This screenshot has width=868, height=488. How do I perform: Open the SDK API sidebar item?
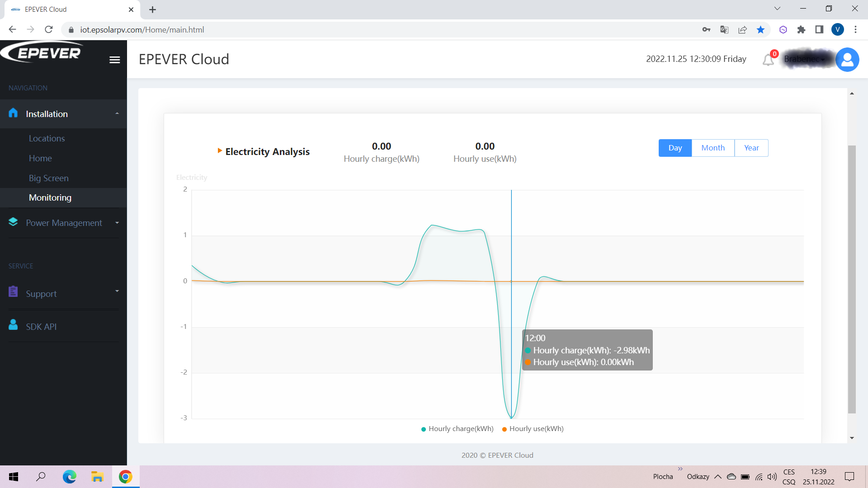(x=41, y=326)
